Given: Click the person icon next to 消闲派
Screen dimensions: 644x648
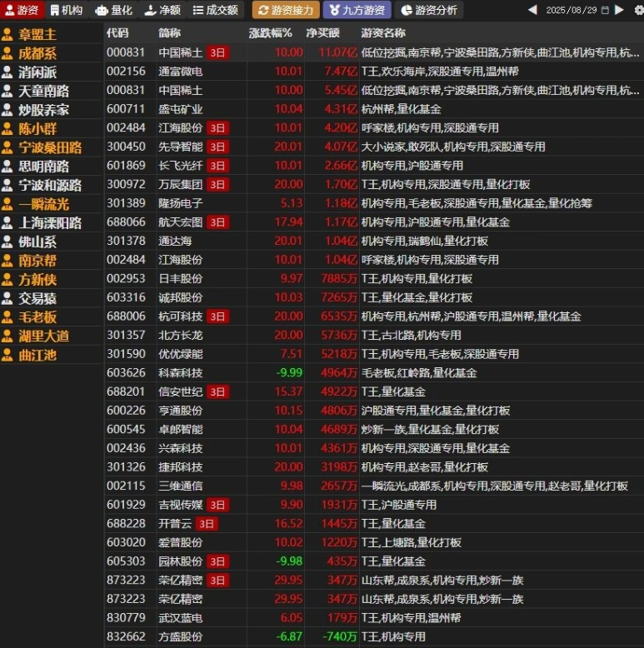Looking at the screenshot, I should pyautogui.click(x=7, y=72).
